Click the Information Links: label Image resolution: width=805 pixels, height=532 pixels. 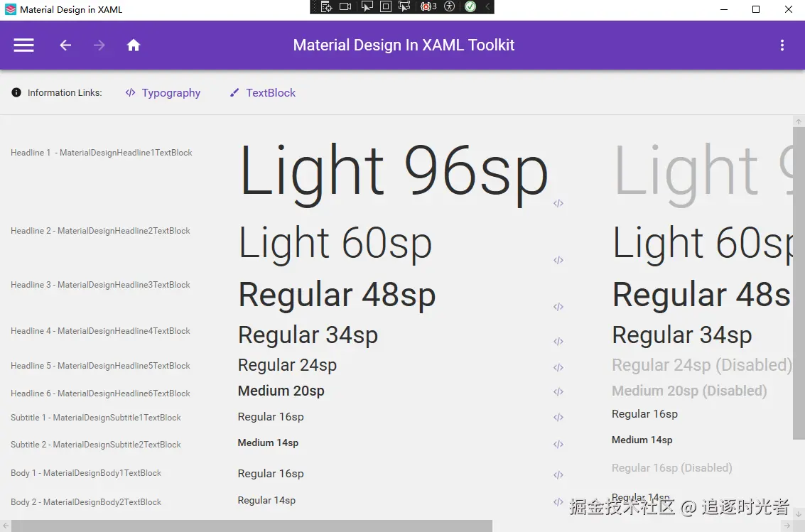pyautogui.click(x=65, y=93)
